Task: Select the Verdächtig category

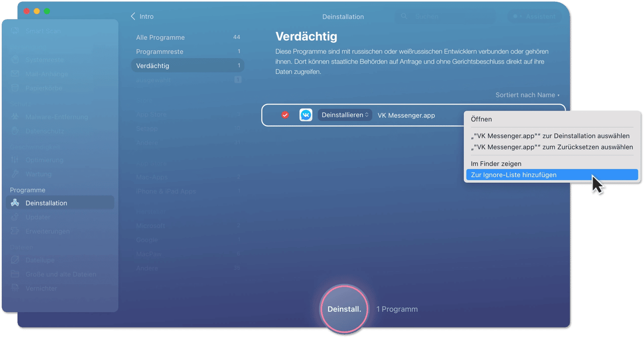Action: (188, 66)
